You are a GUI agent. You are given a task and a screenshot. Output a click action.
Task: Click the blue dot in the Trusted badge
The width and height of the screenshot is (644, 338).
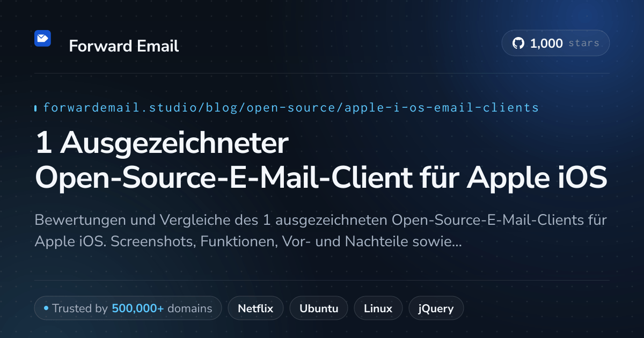point(46,308)
